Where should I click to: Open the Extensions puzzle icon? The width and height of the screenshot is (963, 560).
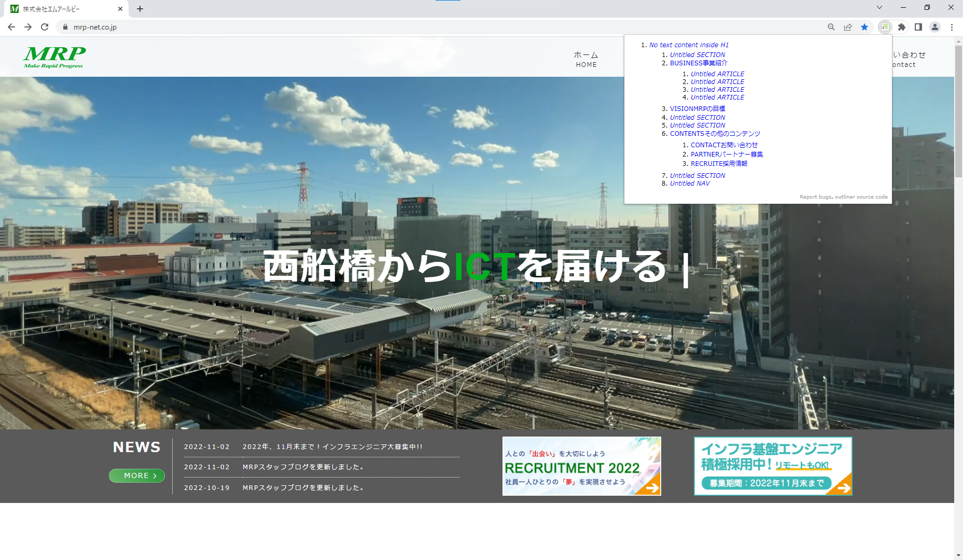coord(902,27)
